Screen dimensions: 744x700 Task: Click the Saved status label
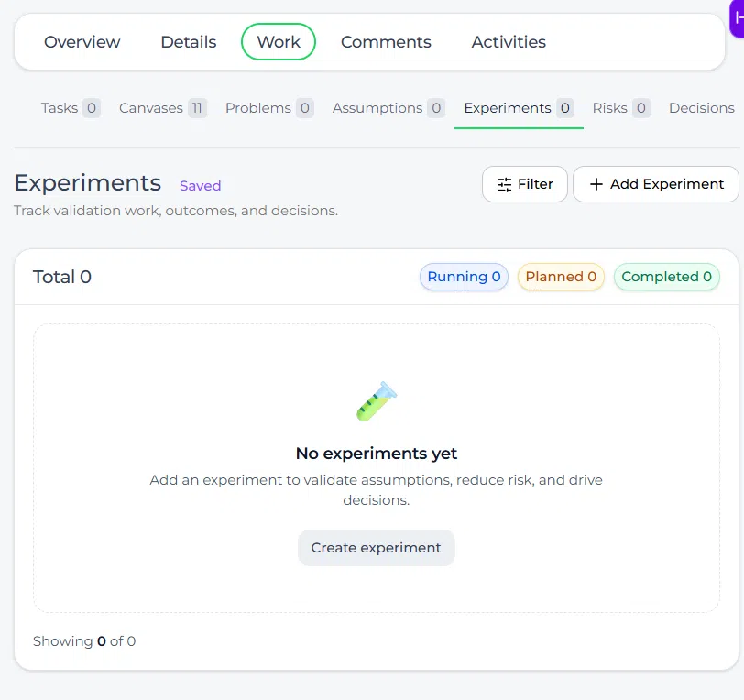pos(201,186)
